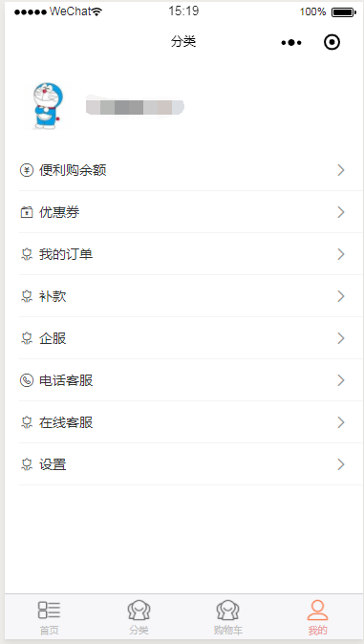Tap the flower icon beside 设置
The image size is (364, 644).
click(x=27, y=465)
